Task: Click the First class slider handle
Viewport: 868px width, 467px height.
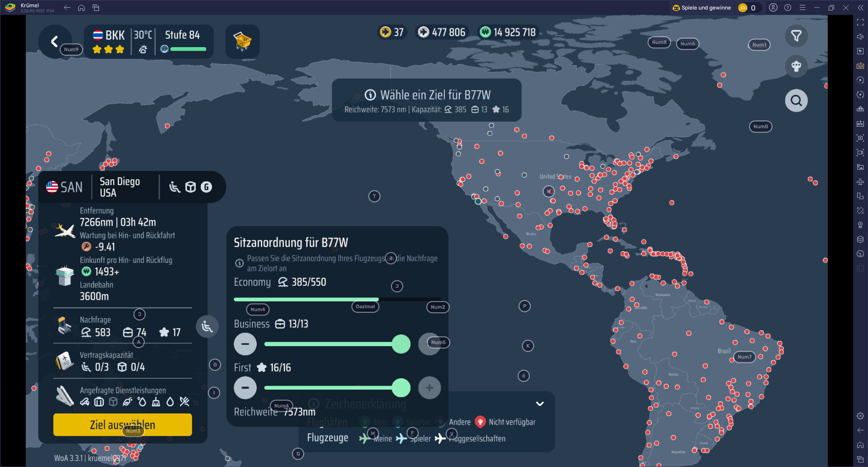Action: point(401,388)
